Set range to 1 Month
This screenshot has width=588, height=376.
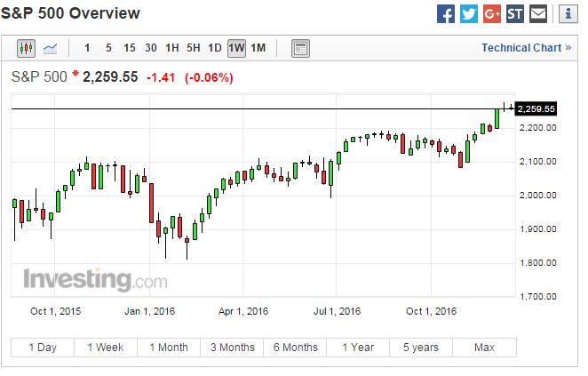click(x=169, y=348)
